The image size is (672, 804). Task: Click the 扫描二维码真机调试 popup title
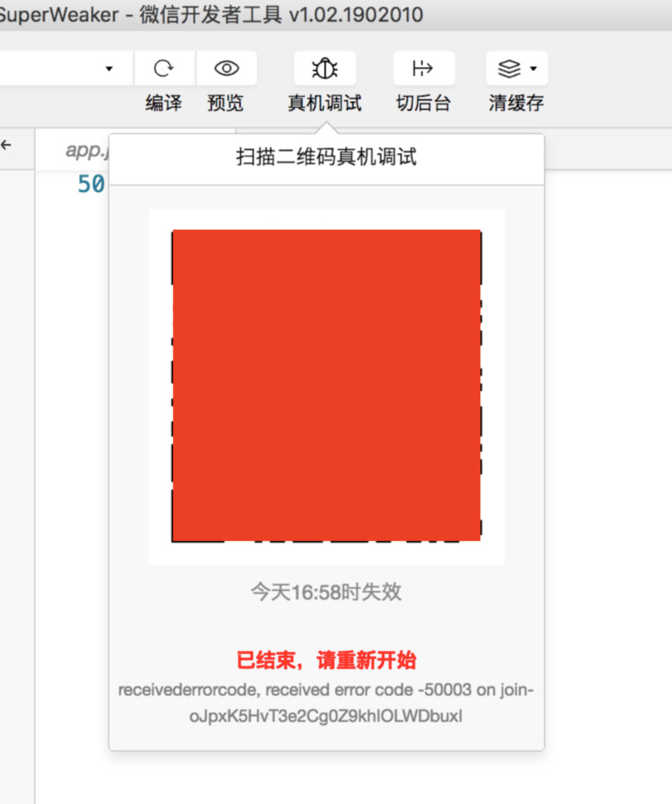tap(327, 157)
